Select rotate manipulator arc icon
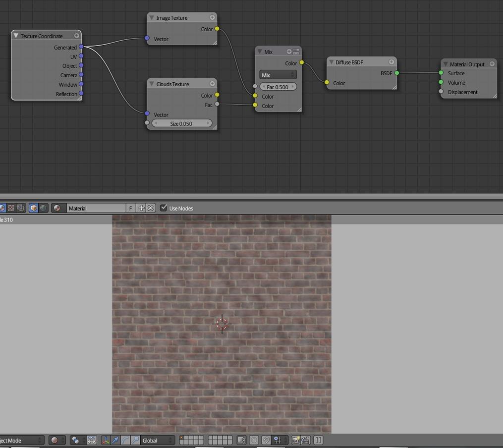 [x=125, y=440]
